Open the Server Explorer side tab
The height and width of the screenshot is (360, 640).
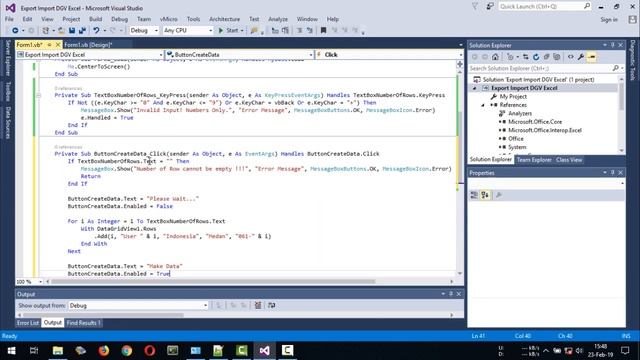8,58
